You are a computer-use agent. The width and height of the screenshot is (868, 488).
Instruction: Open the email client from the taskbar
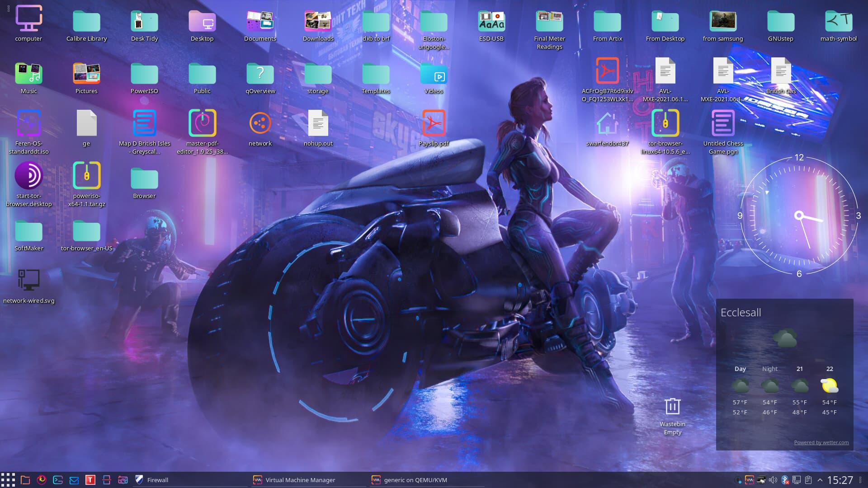pos(74,480)
